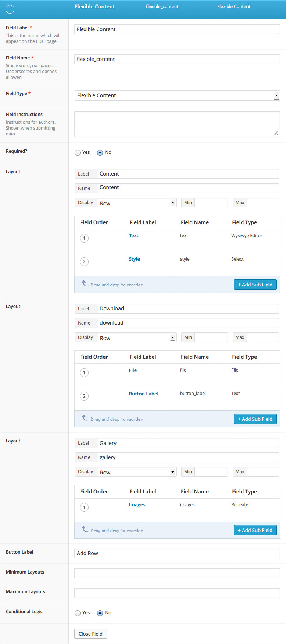This screenshot has width=286, height=644.
Task: Click drag handle "1" beside the Text sub field
Action: point(84,238)
